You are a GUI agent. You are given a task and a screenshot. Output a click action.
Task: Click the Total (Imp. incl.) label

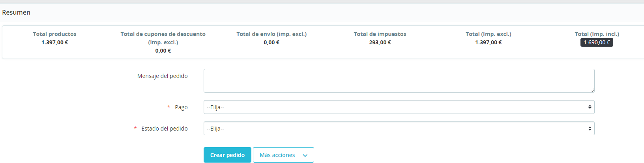(597, 34)
